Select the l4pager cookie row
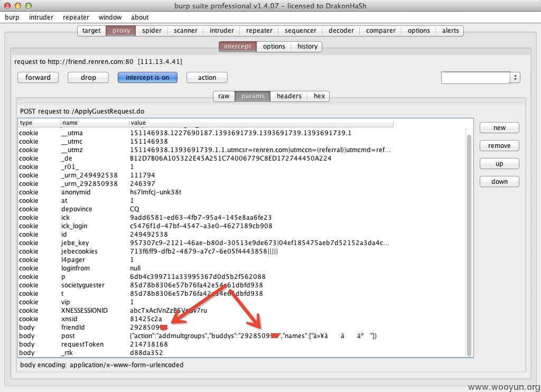Viewport: 541px width, 392px height. [x=206, y=260]
